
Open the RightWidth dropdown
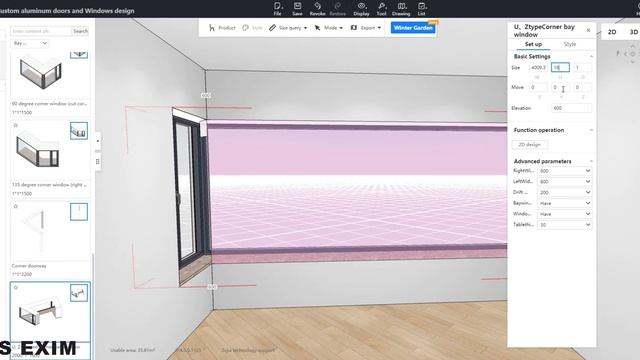pyautogui.click(x=564, y=171)
